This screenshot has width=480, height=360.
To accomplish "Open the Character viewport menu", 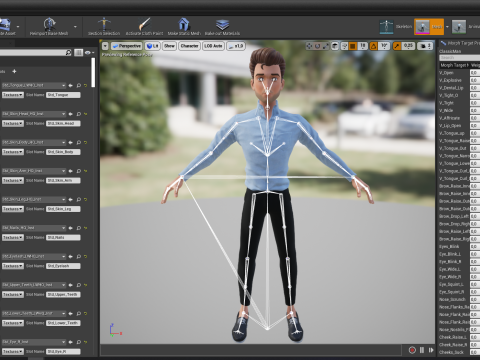I will 189,46.
